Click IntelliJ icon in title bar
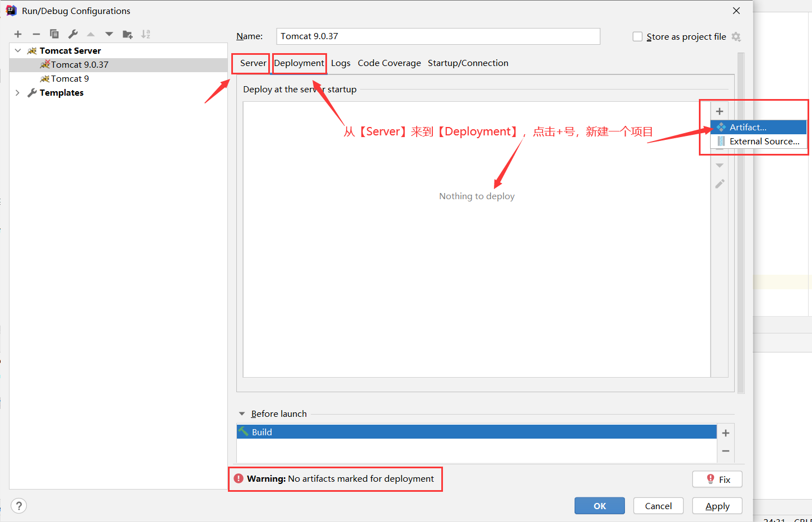Viewport: 812px width, 522px height. 11,11
